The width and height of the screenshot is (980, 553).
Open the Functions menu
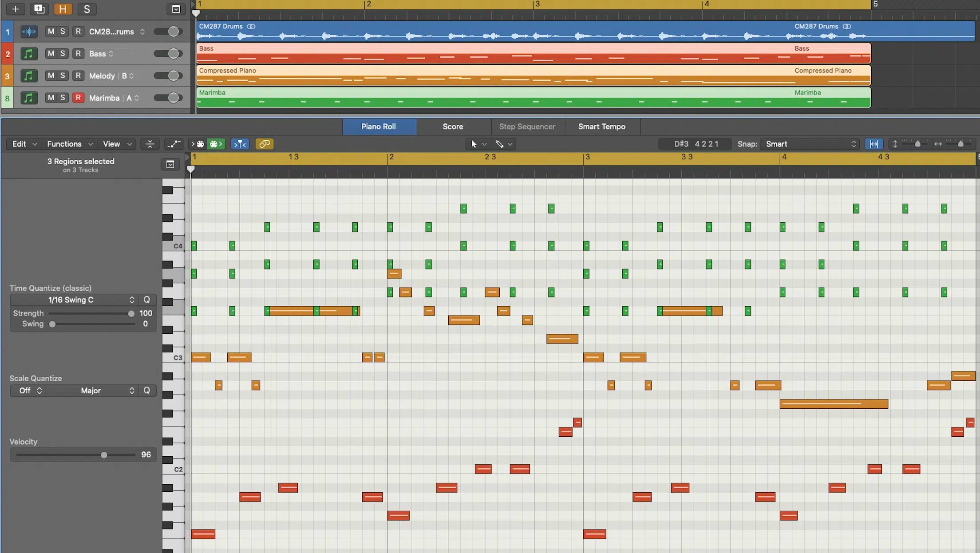pyautogui.click(x=65, y=144)
